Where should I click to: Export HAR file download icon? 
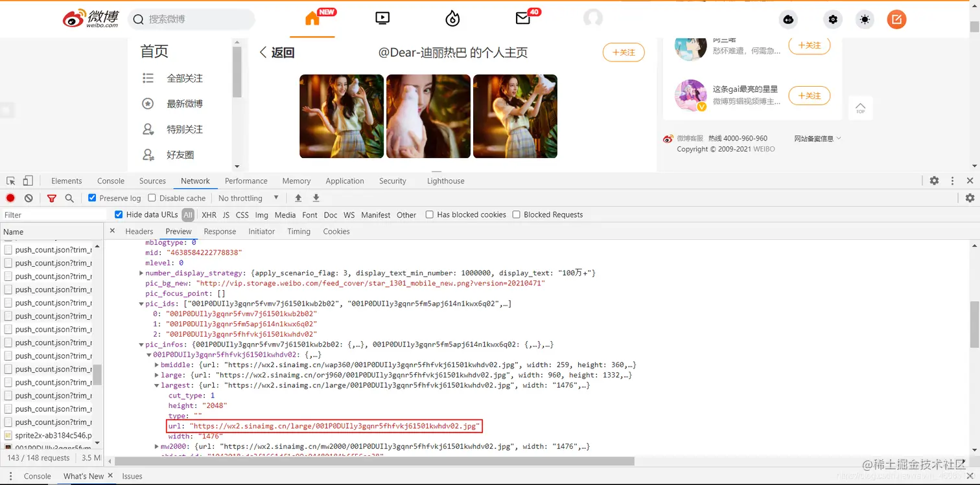click(x=316, y=197)
